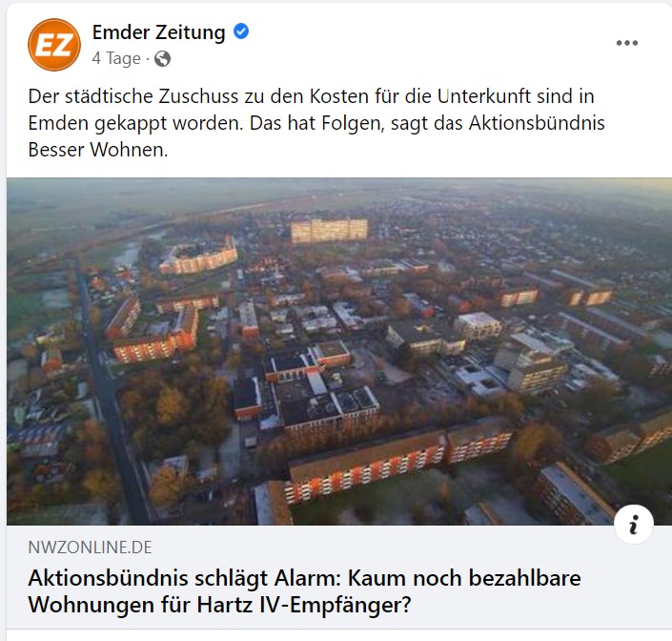Open the orange EZ profile logo
This screenshot has width=672, height=641.
point(54,45)
